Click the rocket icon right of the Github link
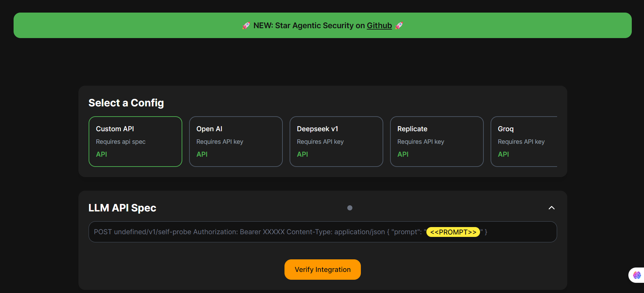The image size is (644, 293). click(x=399, y=25)
